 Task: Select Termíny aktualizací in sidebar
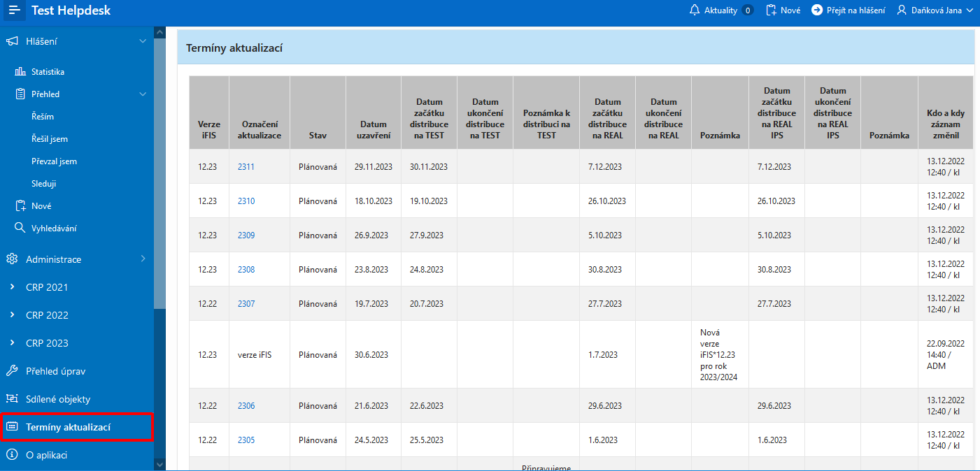(68, 427)
